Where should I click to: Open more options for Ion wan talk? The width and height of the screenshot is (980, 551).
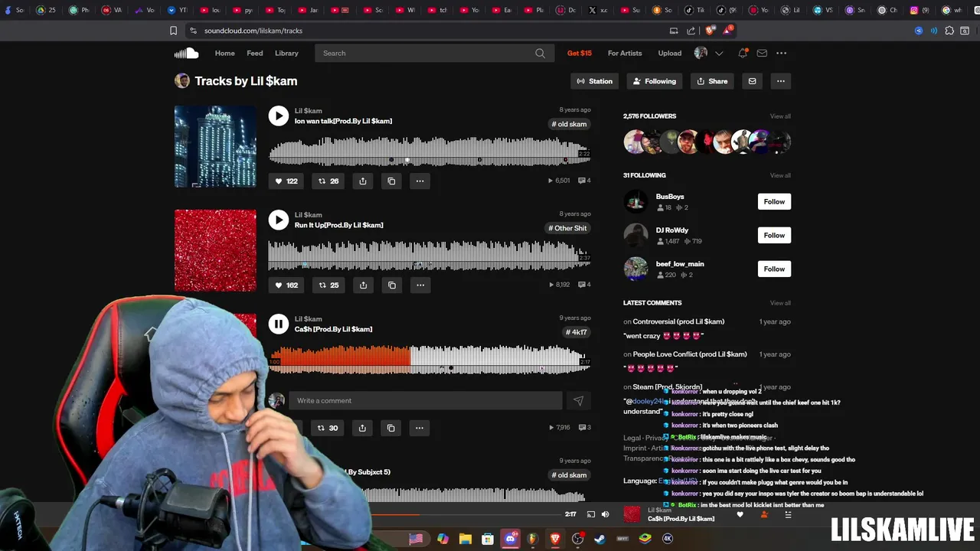[x=420, y=181]
